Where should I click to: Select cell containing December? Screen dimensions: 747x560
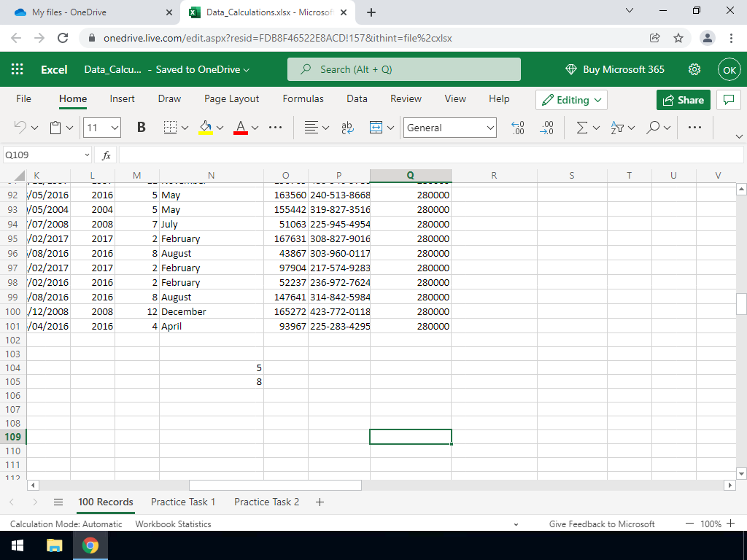point(211,311)
